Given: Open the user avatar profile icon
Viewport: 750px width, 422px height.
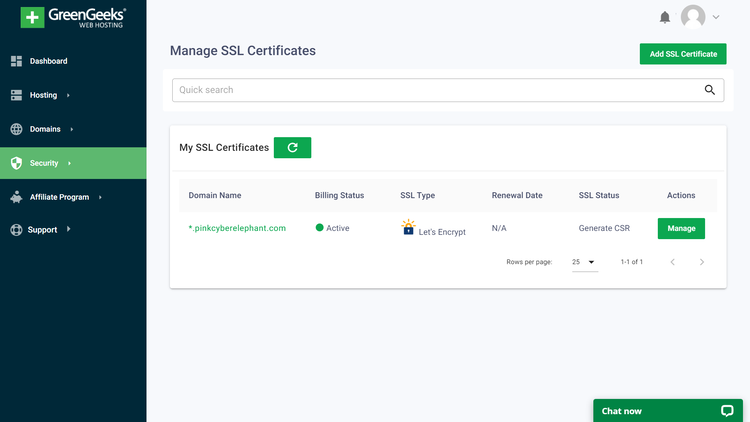Looking at the screenshot, I should 693,17.
